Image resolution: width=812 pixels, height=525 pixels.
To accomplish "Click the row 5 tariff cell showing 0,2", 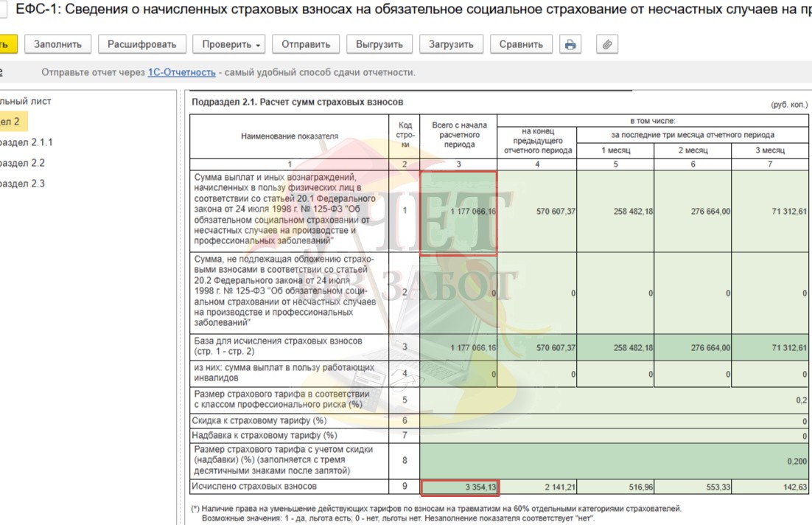I will [615, 400].
